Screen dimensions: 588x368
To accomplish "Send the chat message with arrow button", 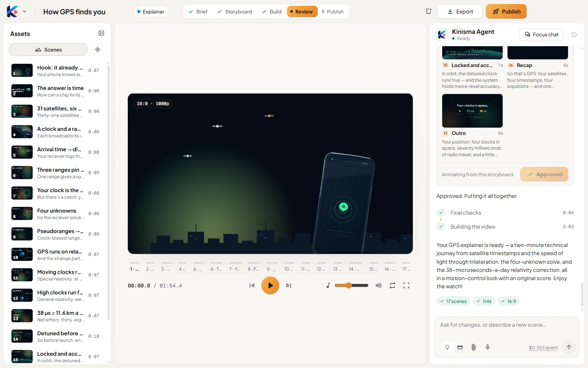I will 569,347.
